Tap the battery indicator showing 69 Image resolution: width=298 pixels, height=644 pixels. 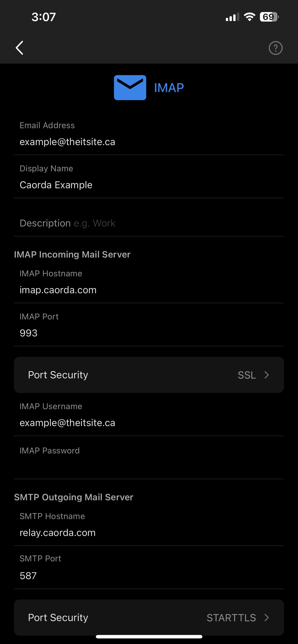pos(269,17)
